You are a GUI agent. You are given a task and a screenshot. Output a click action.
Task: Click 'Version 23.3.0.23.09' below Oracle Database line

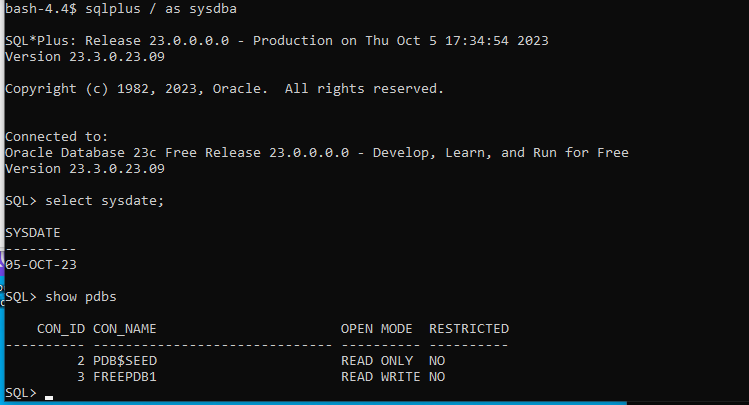[x=85, y=169]
